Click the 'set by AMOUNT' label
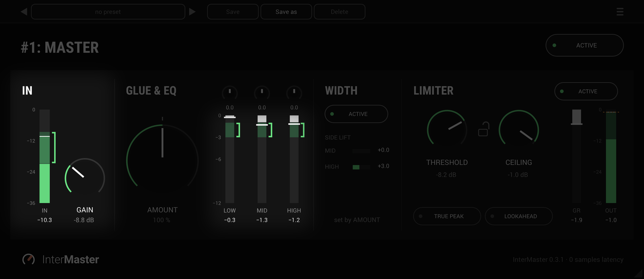This screenshot has width=644, height=279. pos(357,220)
